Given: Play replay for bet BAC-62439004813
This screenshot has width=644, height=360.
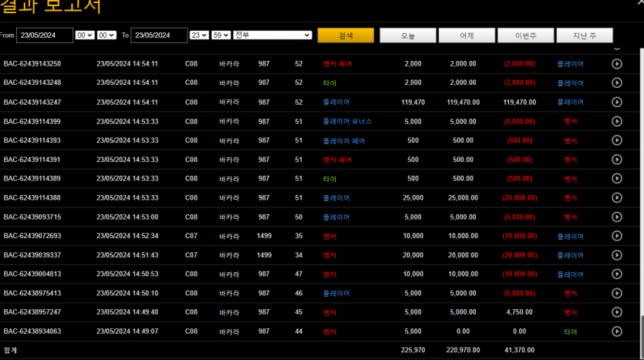Looking at the screenshot, I should pyautogui.click(x=616, y=274).
